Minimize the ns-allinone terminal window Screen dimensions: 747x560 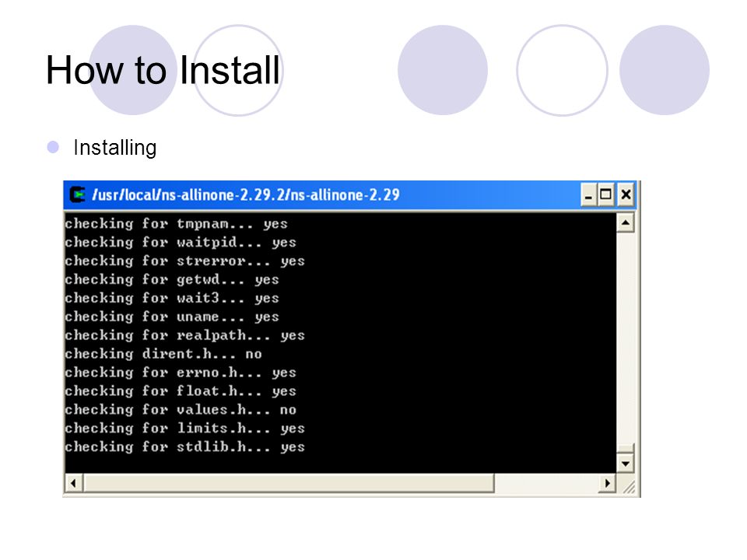tap(588, 195)
